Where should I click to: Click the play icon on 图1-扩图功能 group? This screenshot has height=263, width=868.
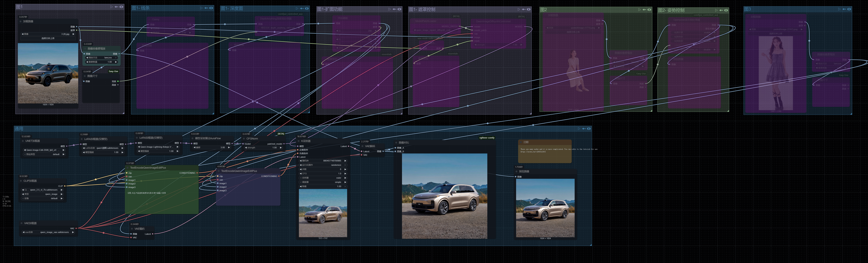click(389, 9)
